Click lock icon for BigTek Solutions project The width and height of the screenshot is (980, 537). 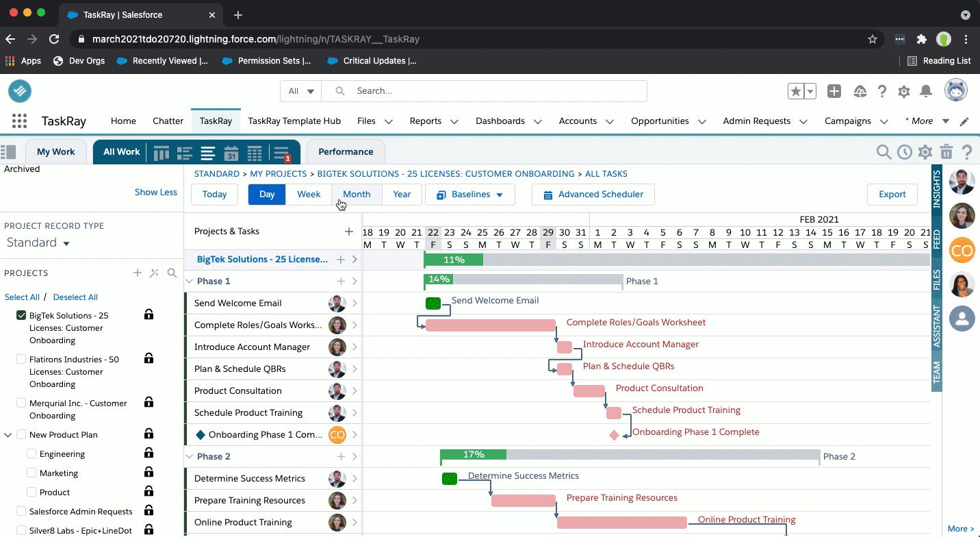pyautogui.click(x=149, y=314)
